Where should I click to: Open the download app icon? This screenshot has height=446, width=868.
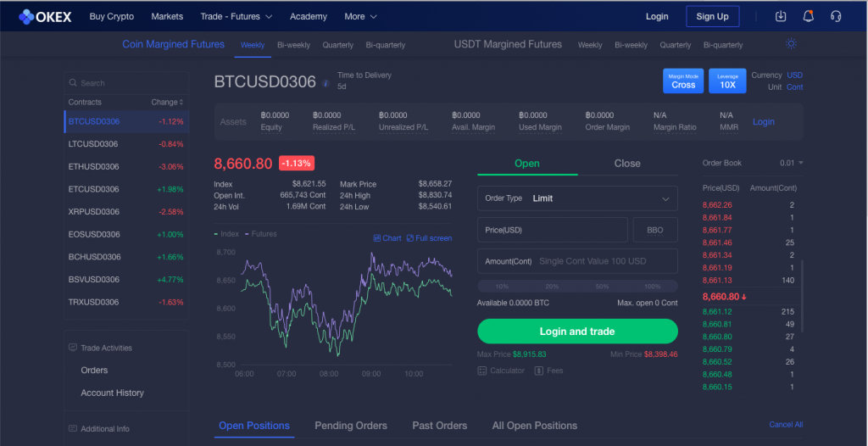tap(781, 16)
